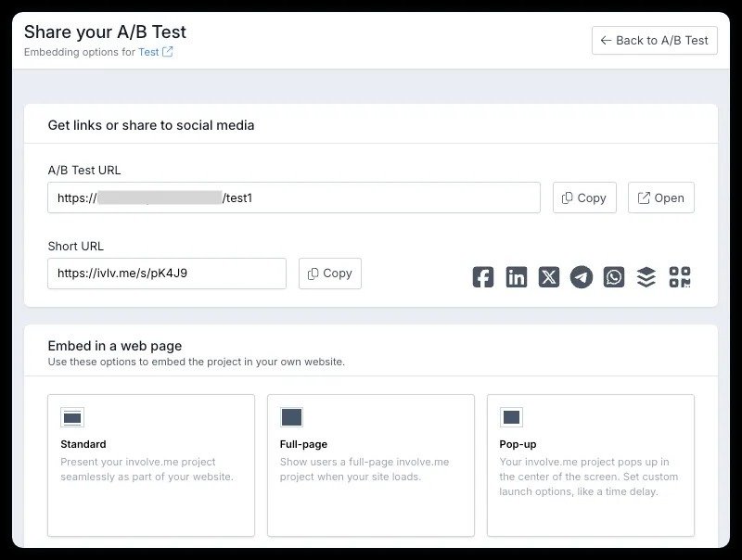The image size is (742, 560).
Task: Click the 'Share your A/B Test' title
Action: 105,32
